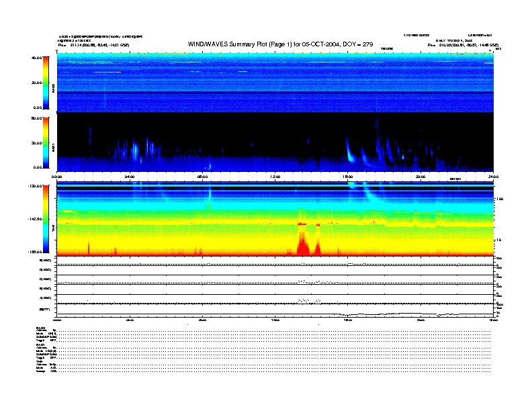Click the burst cluster near 04:00 in RAD1

pos(136,149)
